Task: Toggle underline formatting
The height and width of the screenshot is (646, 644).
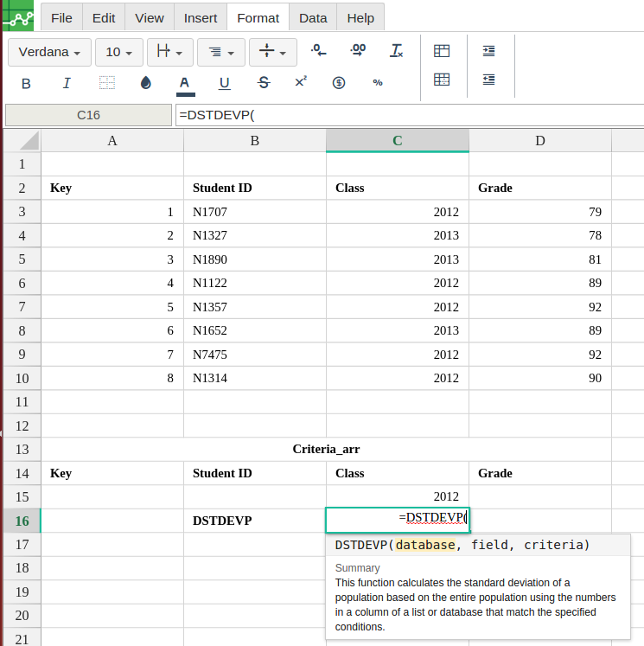Action: 225,83
